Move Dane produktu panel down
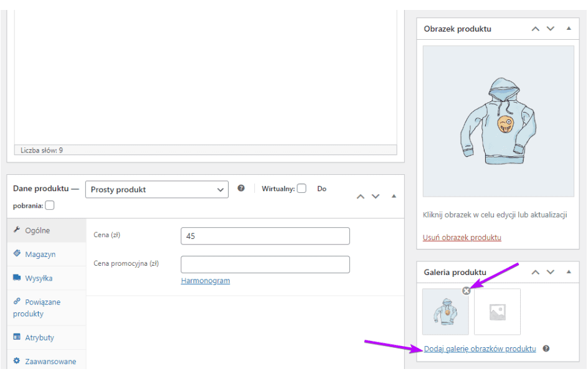588x374 pixels. (x=376, y=196)
